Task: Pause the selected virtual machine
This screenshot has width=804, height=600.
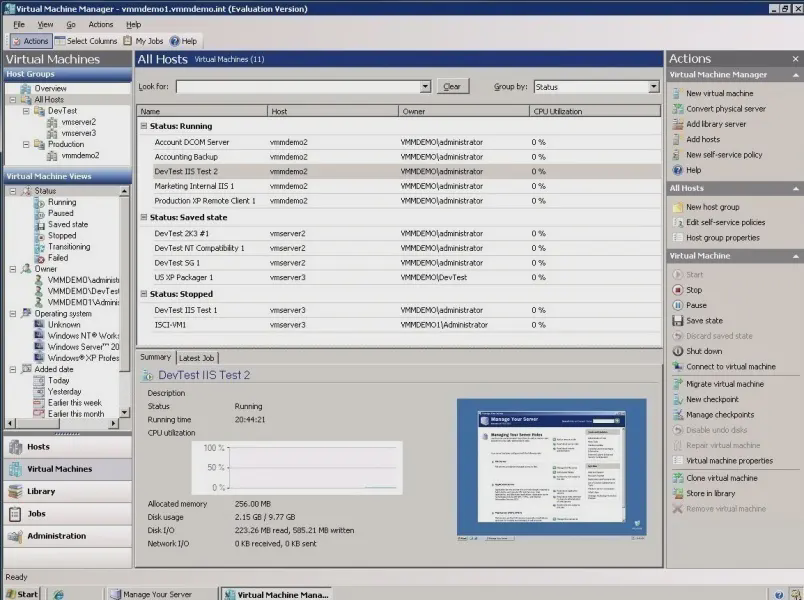Action: (x=677, y=305)
